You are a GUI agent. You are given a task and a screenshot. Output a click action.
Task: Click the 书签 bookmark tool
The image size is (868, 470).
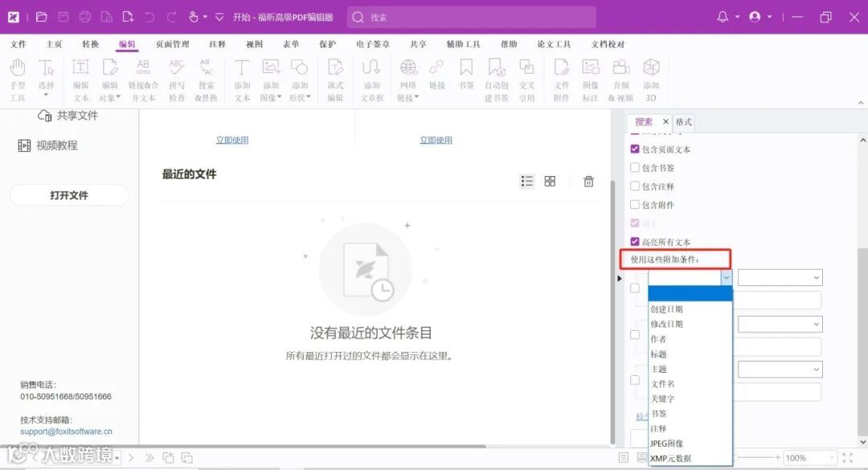[x=466, y=75]
